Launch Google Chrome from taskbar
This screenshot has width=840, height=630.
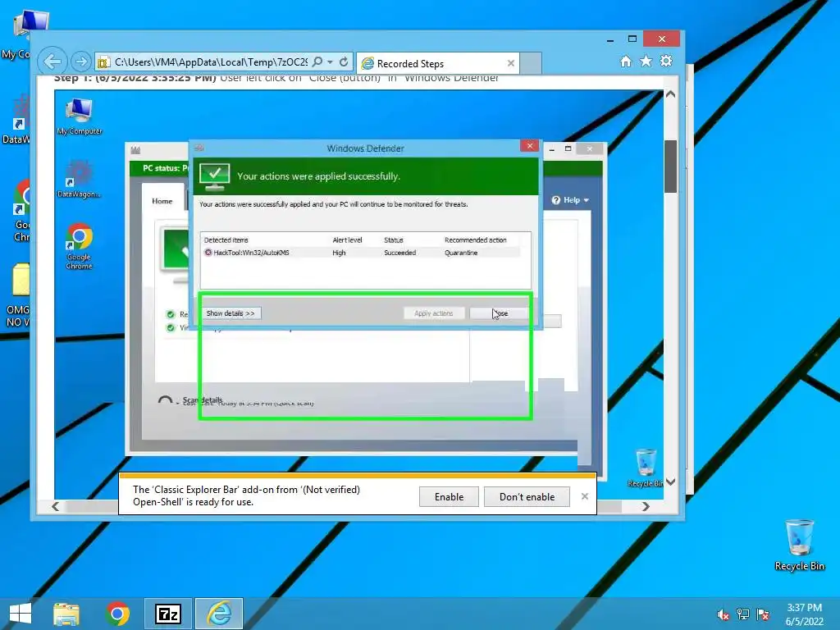tap(118, 614)
